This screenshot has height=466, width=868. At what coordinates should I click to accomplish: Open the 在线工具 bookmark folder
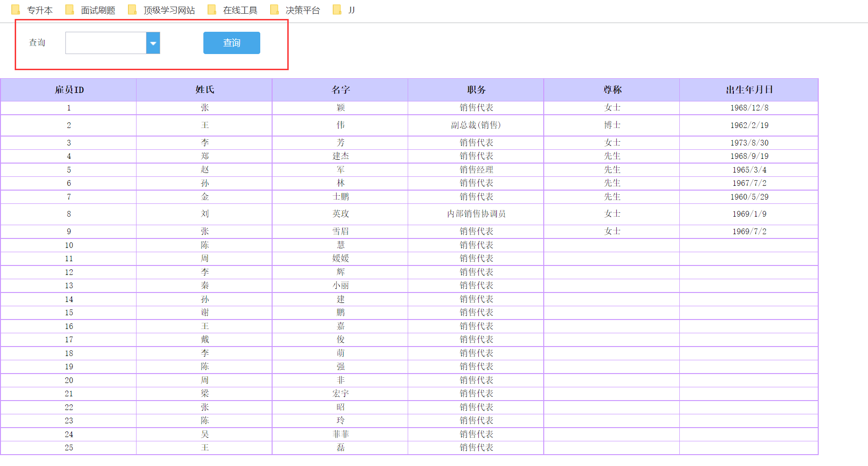[x=233, y=10]
